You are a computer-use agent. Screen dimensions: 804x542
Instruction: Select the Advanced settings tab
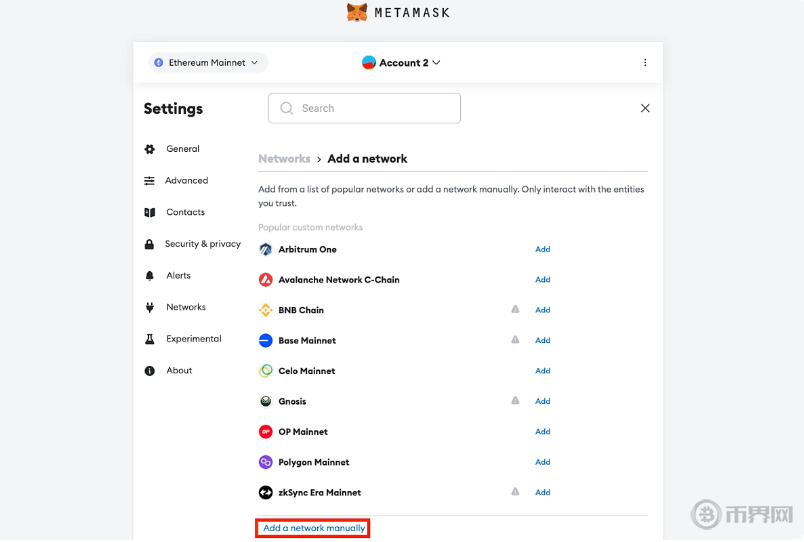pos(186,181)
